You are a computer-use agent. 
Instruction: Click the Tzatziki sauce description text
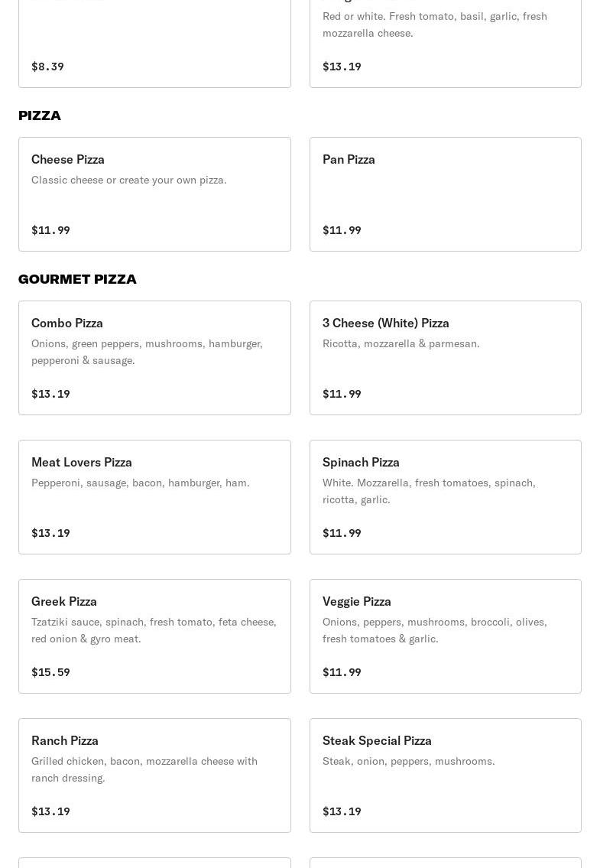point(154,630)
